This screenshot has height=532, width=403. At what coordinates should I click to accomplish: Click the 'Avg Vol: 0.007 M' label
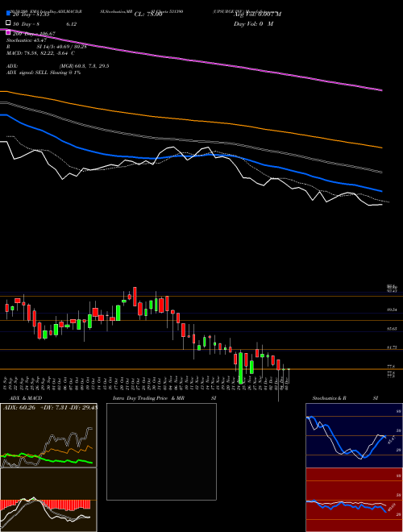257,15
